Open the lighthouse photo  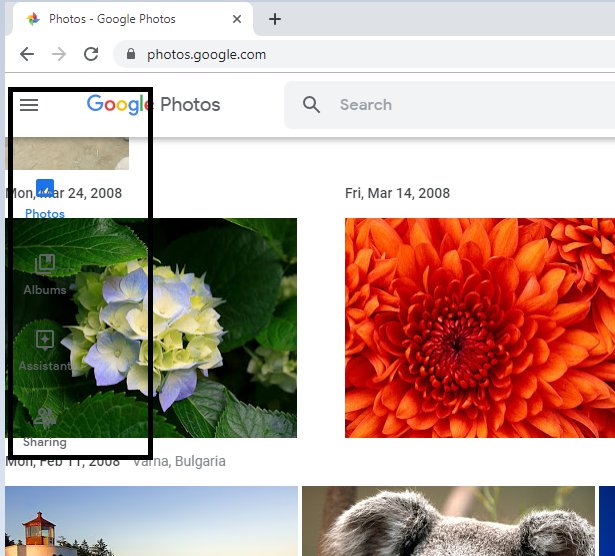point(151,521)
